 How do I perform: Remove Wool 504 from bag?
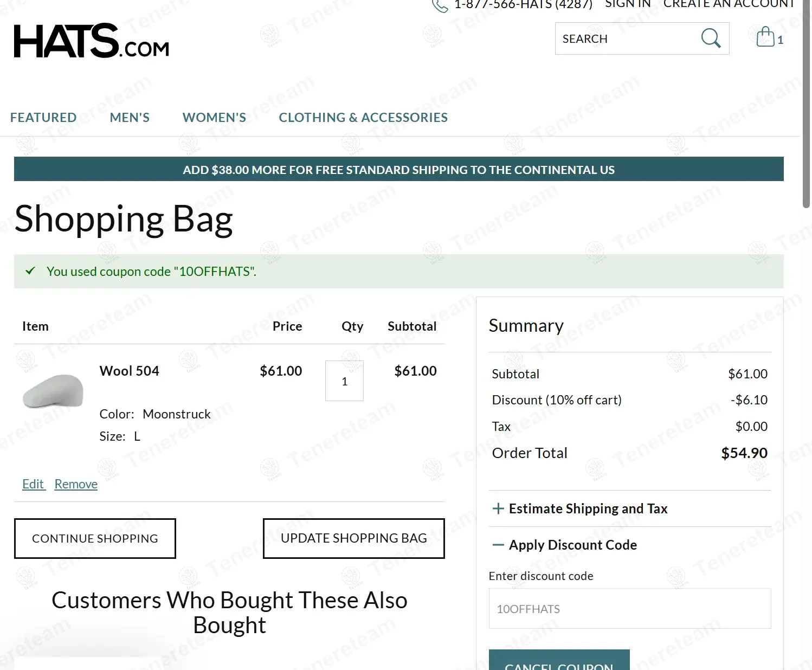point(76,484)
